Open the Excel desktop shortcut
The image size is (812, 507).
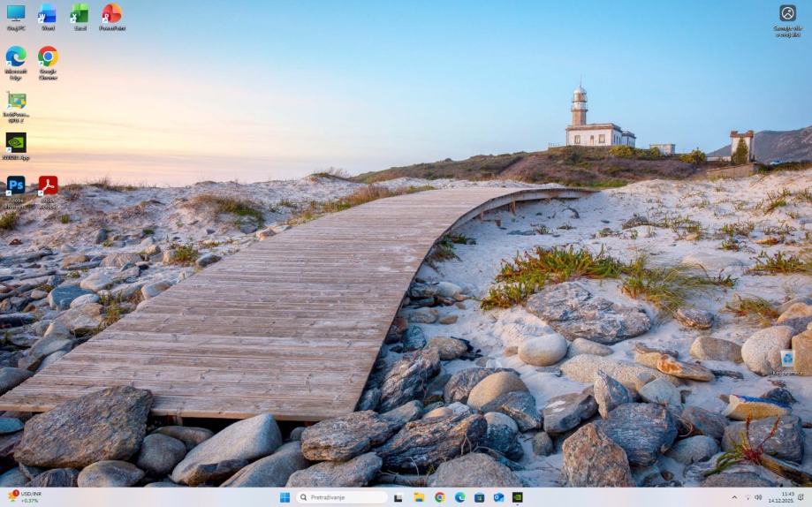tap(80, 14)
